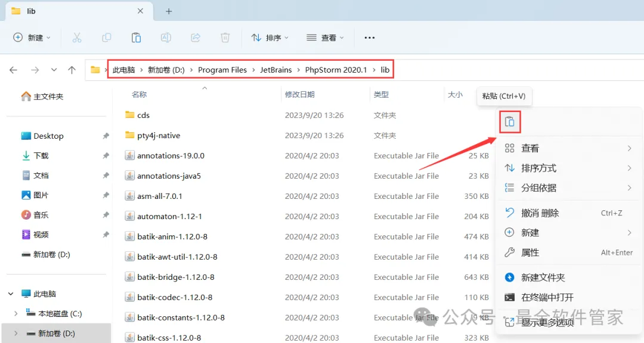This screenshot has width=644, height=343.
Task: Go up one folder level arrow
Action: point(72,70)
